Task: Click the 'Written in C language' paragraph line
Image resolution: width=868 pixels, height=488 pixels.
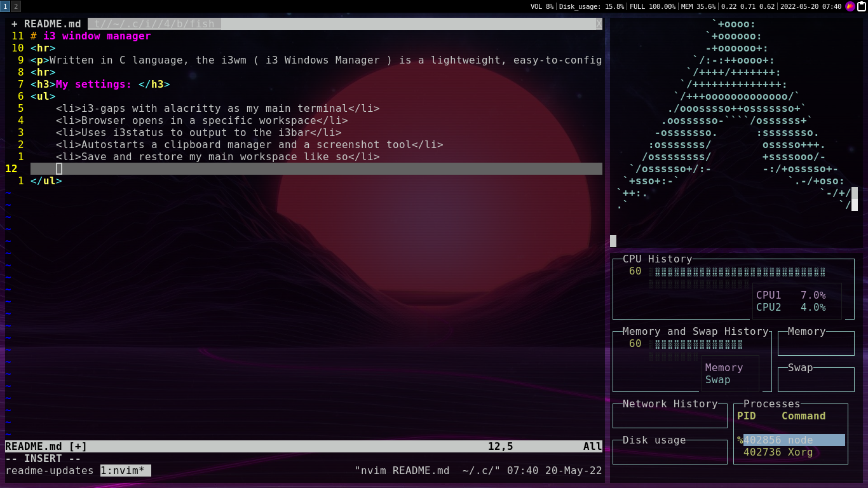Action: [316, 60]
